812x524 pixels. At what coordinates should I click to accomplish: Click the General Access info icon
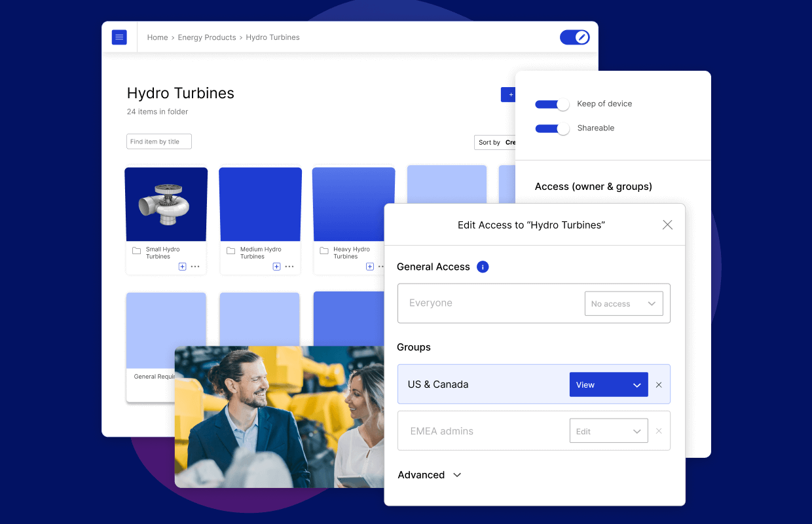(483, 267)
